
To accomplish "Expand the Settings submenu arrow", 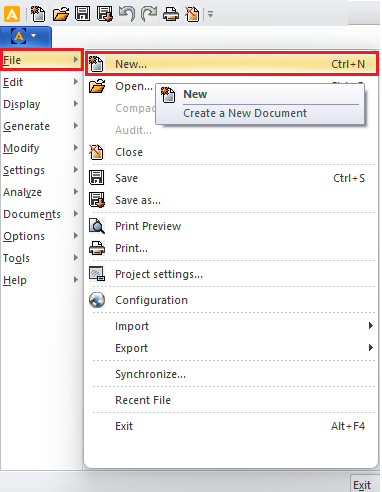I will coord(76,170).
